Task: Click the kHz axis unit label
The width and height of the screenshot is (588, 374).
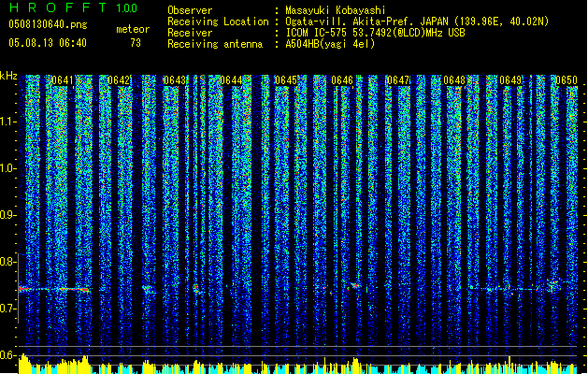Action: pyautogui.click(x=8, y=76)
